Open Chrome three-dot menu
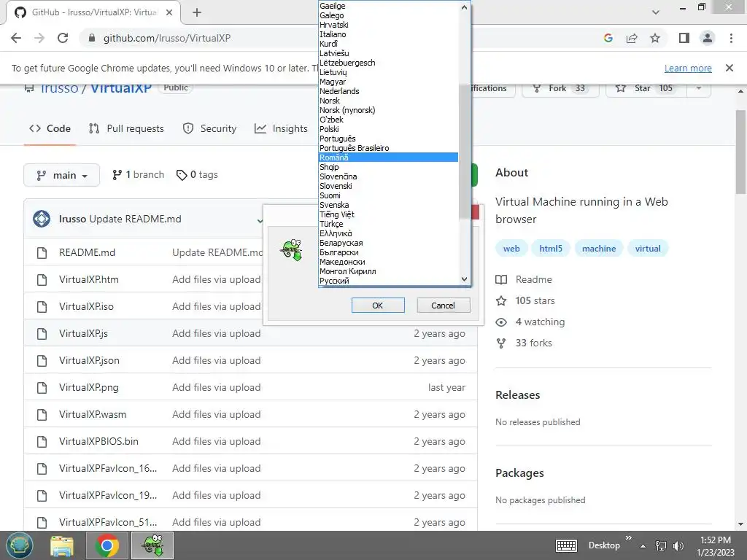 point(731,38)
